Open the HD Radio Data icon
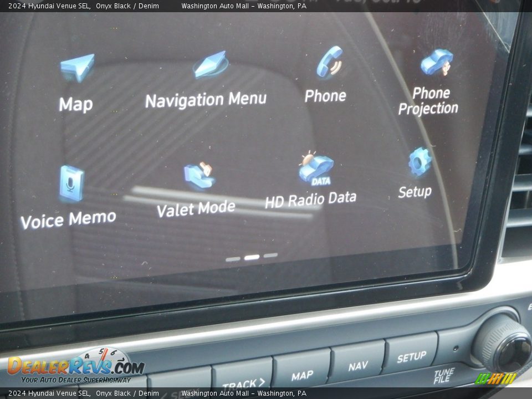 (316, 168)
